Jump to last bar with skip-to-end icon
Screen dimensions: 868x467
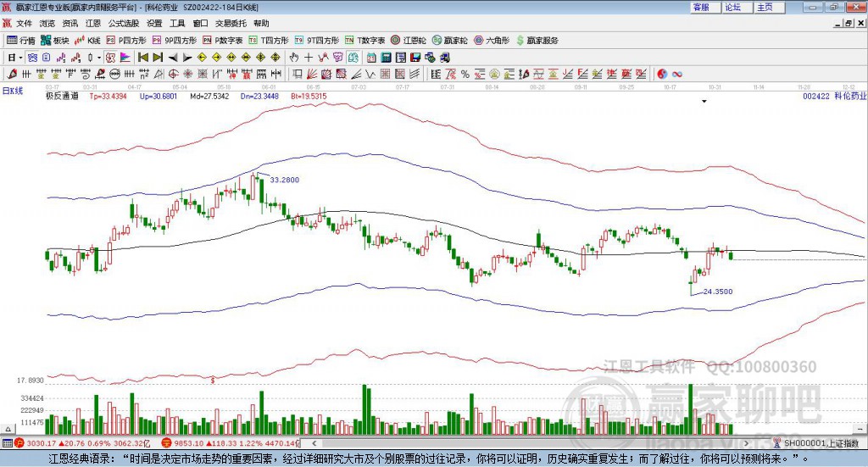coord(158,57)
